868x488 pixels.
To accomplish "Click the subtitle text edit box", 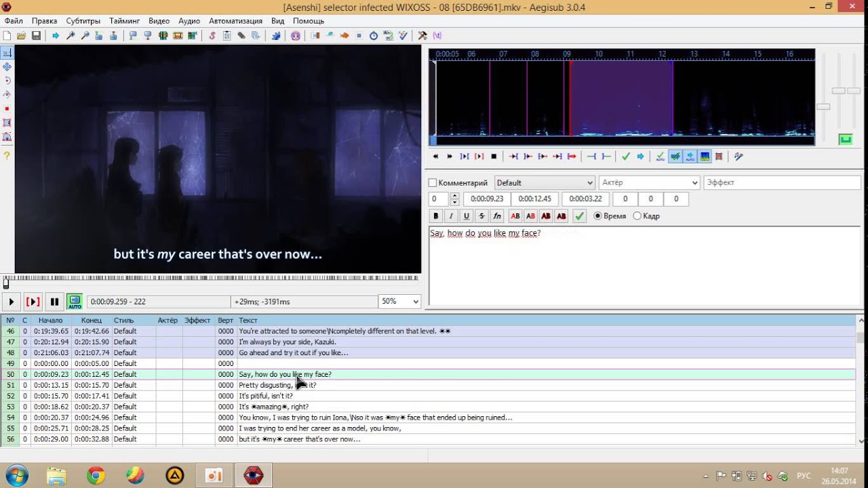I will point(644,266).
